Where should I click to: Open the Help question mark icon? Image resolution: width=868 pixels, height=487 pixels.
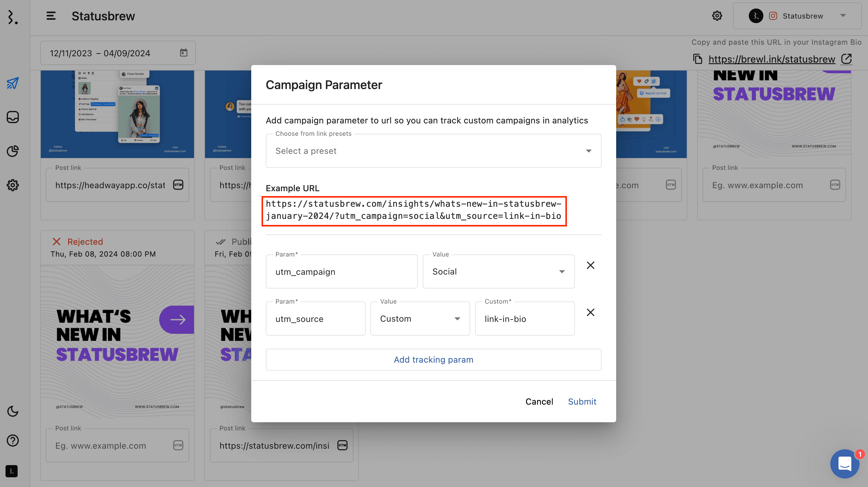click(12, 440)
